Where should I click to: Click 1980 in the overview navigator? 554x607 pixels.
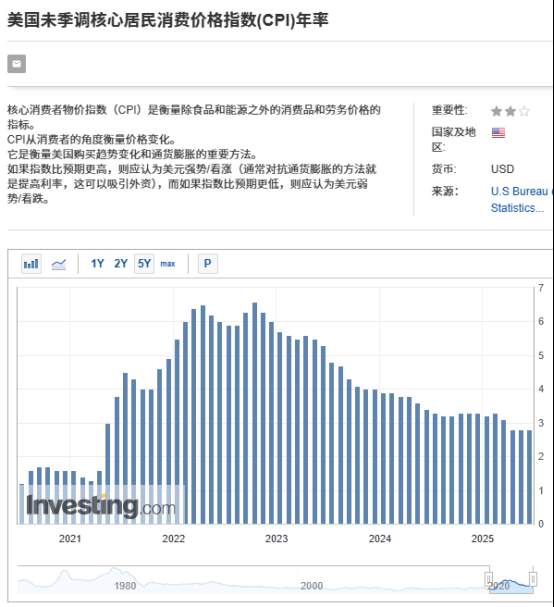(x=125, y=586)
